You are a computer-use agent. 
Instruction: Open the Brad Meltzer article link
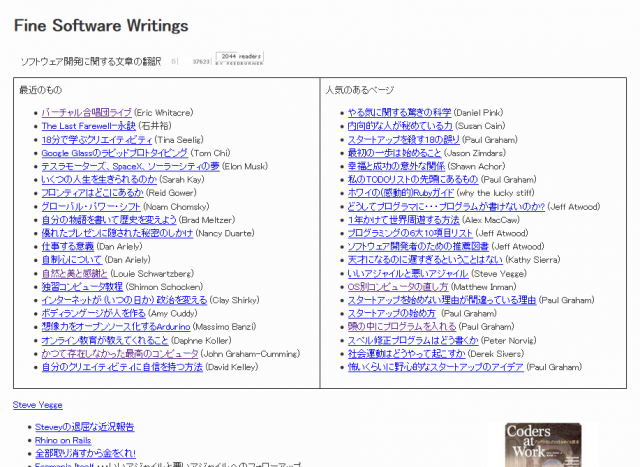(109, 220)
